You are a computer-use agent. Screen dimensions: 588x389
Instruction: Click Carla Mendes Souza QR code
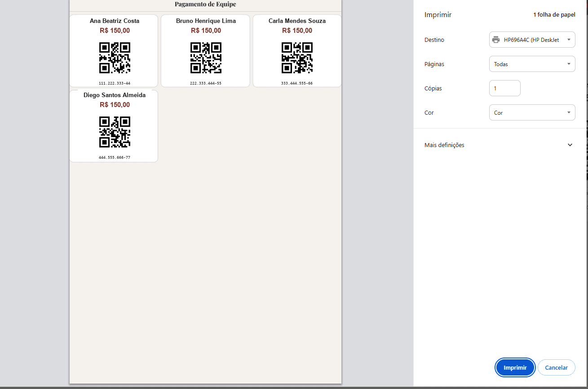[297, 58]
